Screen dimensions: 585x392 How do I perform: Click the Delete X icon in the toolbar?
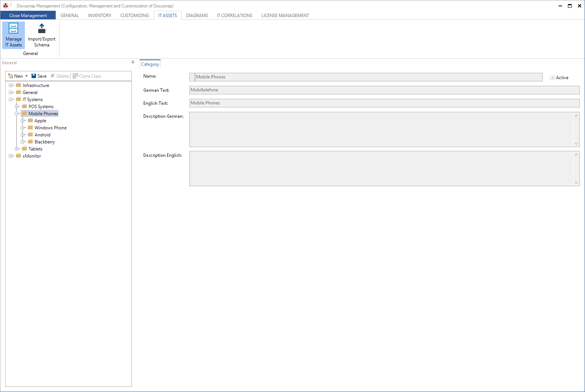[x=53, y=76]
